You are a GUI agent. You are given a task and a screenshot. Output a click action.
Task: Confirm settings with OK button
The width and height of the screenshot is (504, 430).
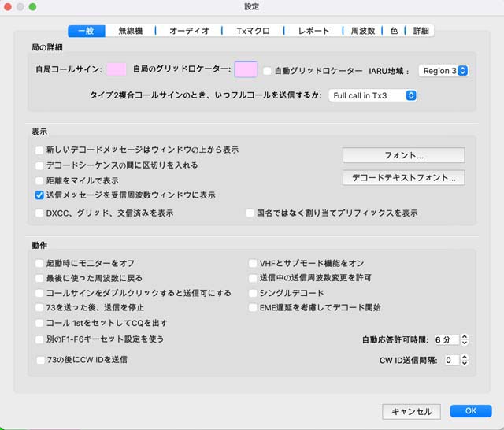[470, 411]
